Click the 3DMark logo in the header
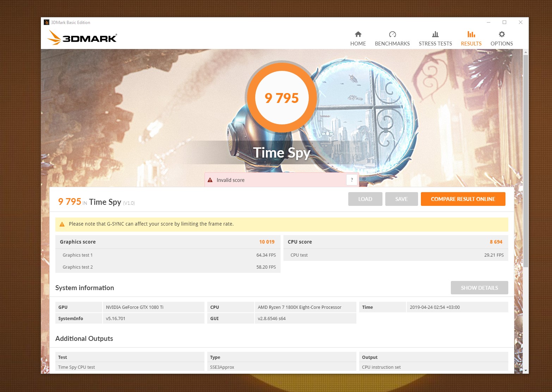The height and width of the screenshot is (392, 552). coord(82,37)
